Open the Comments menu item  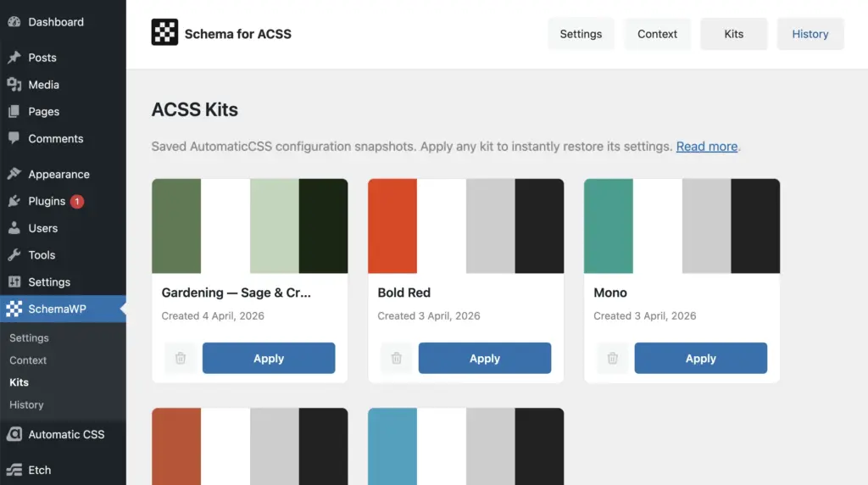pos(63,138)
